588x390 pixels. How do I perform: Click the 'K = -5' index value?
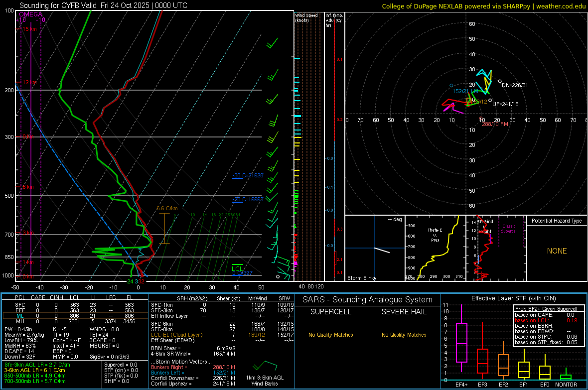point(60,329)
